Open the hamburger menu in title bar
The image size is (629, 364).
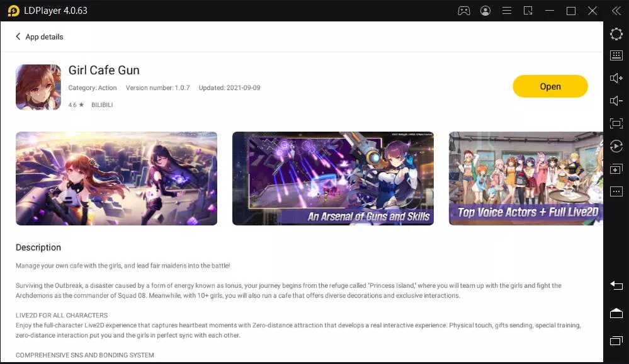click(507, 11)
